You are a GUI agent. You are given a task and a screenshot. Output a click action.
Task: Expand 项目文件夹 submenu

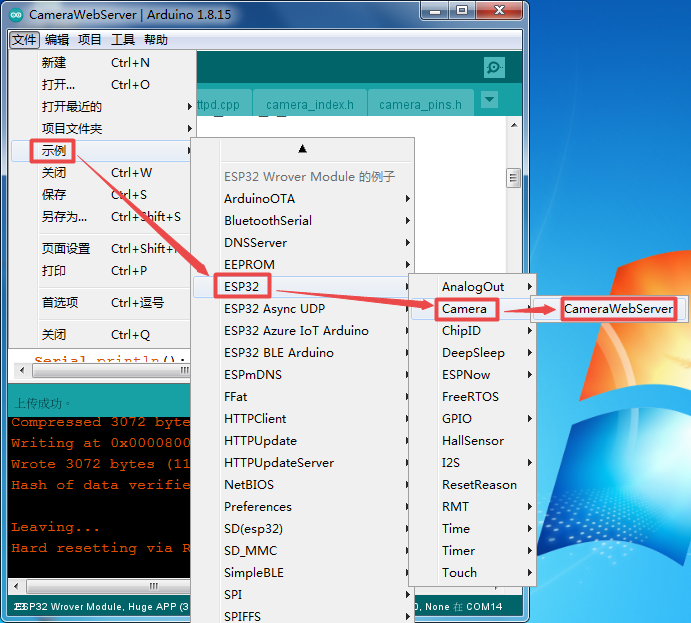pyautogui.click(x=102, y=129)
